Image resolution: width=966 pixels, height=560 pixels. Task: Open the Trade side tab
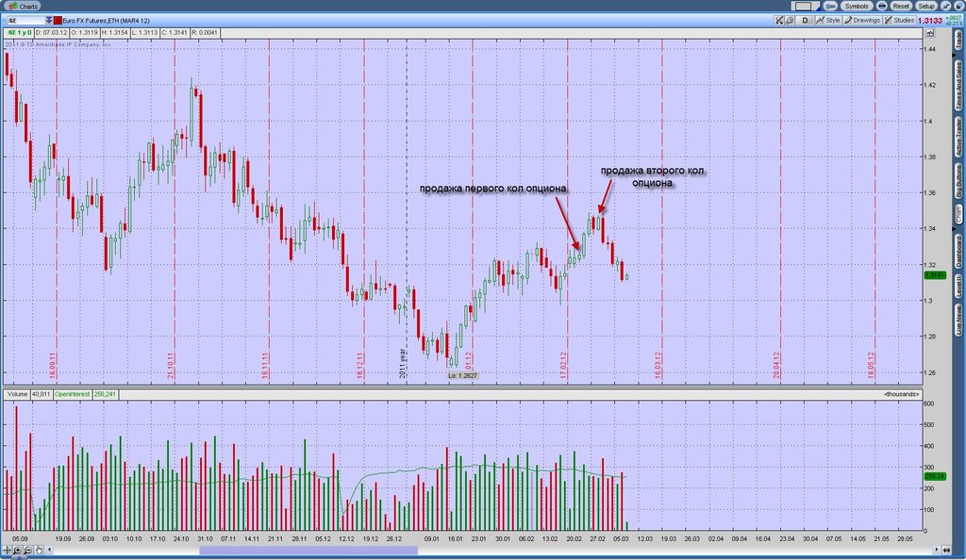pos(958,40)
